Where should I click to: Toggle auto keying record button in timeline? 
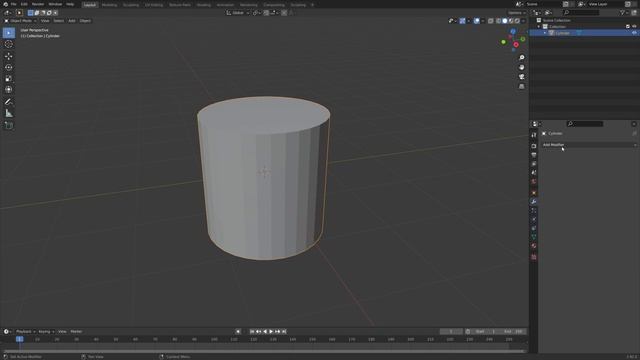click(x=238, y=332)
